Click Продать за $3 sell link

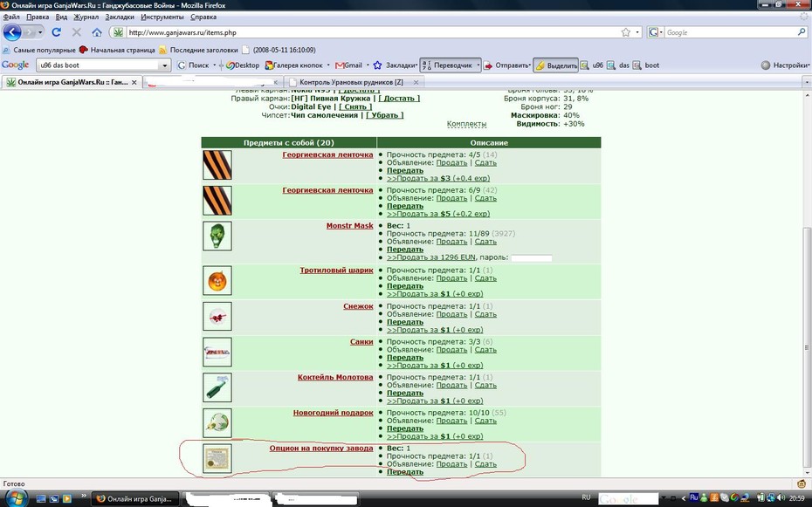click(x=438, y=179)
